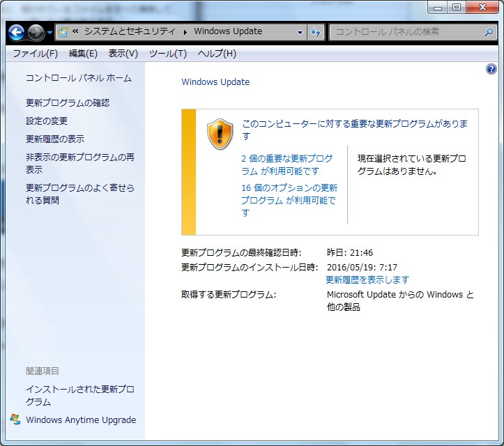Open the recent pages dropdown beside Forward
This screenshot has height=446, width=504.
coord(49,33)
